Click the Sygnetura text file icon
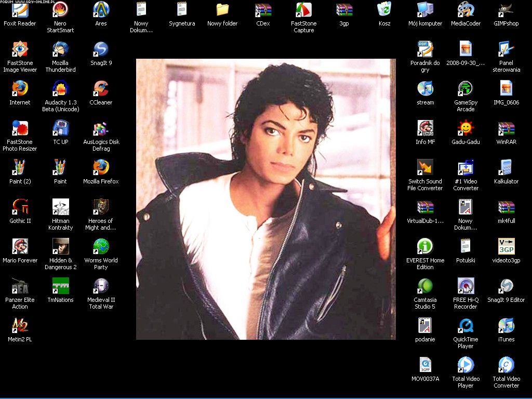Screen dimensions: 532x399 tap(182, 10)
